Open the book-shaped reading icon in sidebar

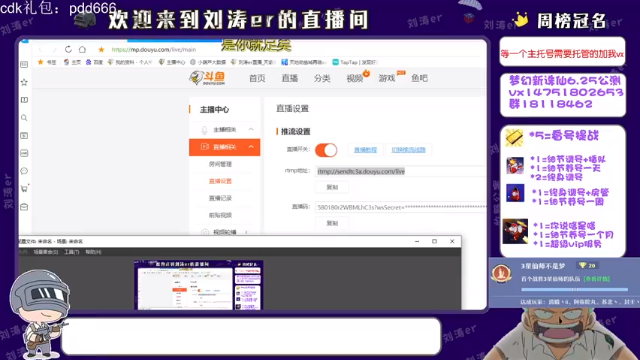[x=24, y=100]
